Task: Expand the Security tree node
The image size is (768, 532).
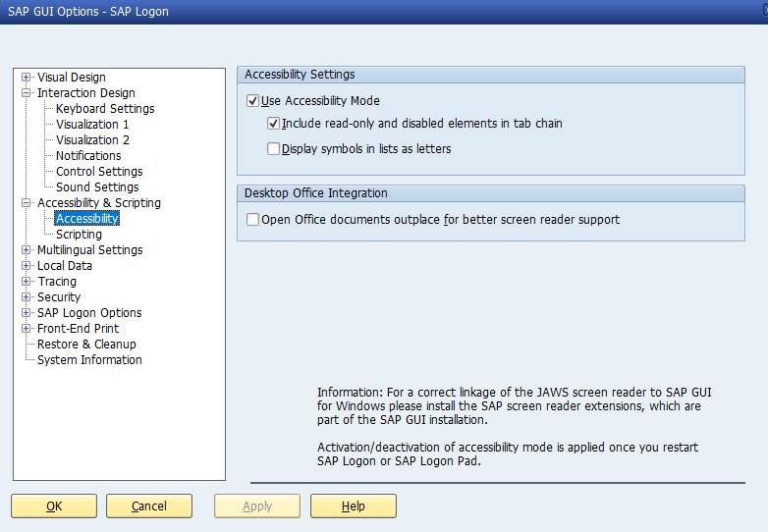Action: click(27, 297)
